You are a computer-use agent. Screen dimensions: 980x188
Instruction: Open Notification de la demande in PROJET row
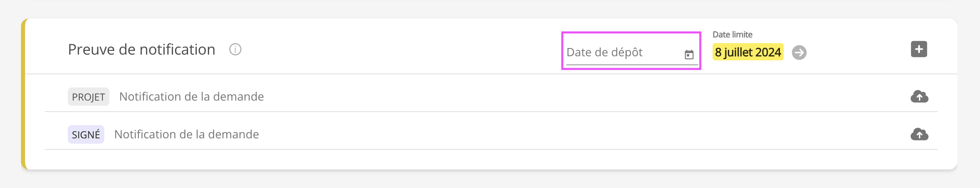pos(191,97)
